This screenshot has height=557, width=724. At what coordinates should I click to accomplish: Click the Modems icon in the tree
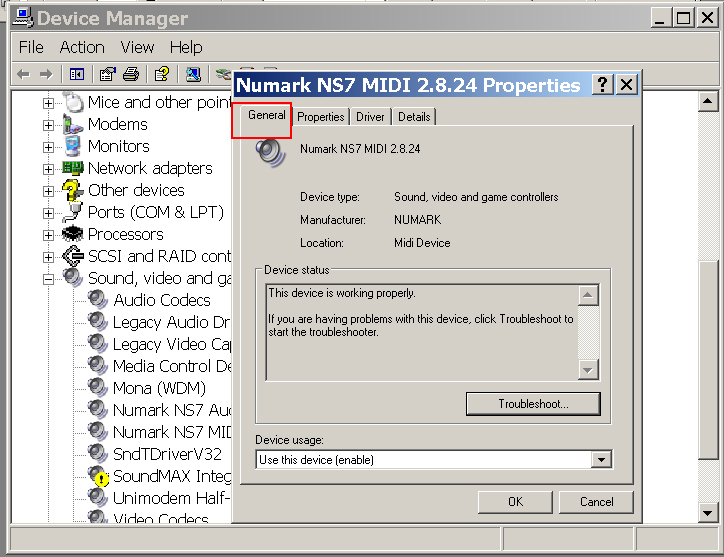73,124
